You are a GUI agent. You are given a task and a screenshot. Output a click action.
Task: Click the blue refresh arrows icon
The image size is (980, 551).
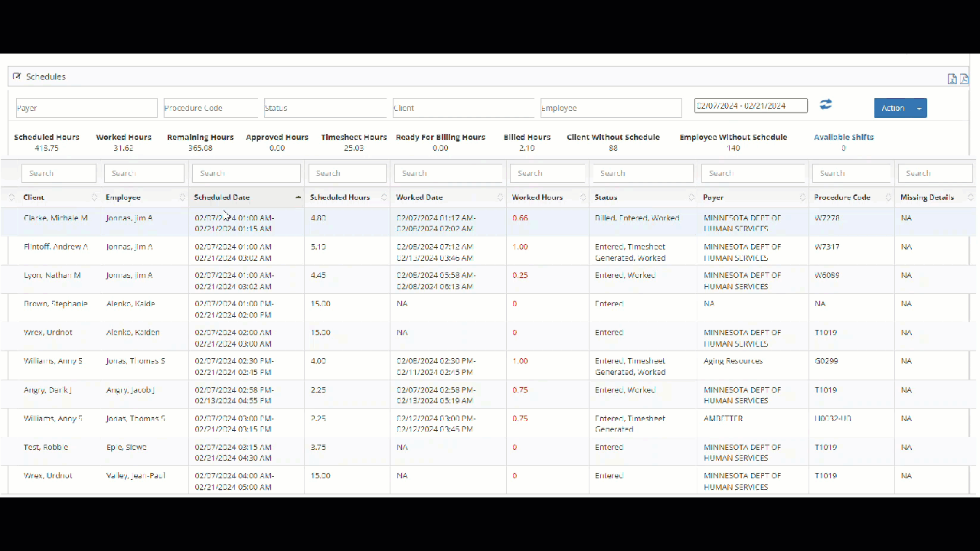click(x=825, y=105)
